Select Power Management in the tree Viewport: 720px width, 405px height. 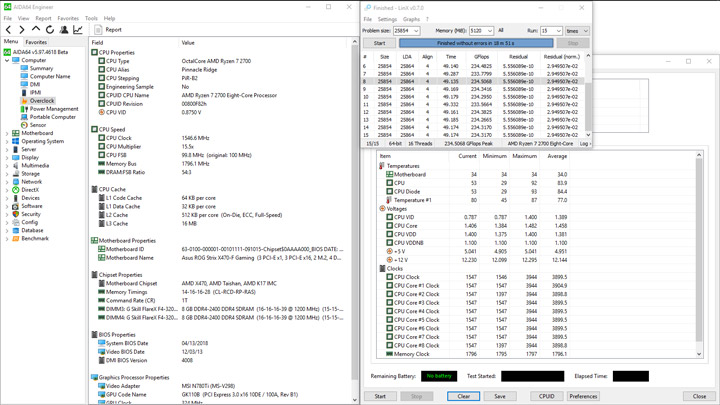coord(53,109)
